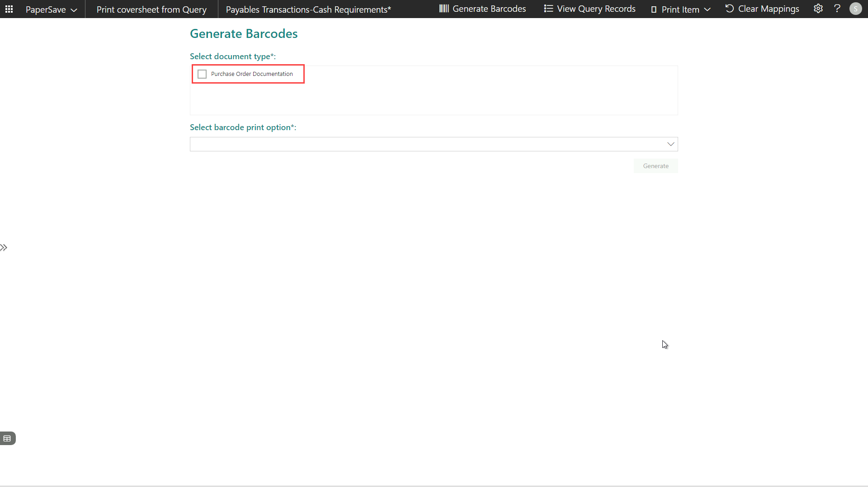The width and height of the screenshot is (868, 488).
Task: Expand the PaperSave menu
Action: tap(51, 9)
